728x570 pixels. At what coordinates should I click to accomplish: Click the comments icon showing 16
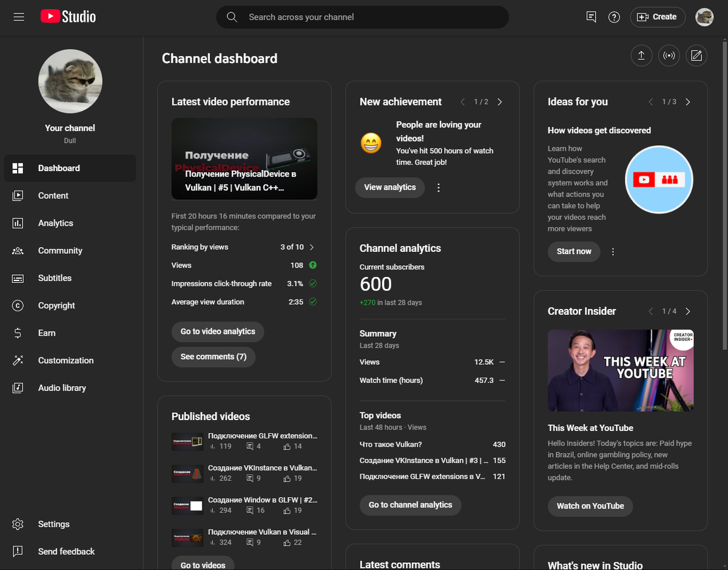[249, 511]
